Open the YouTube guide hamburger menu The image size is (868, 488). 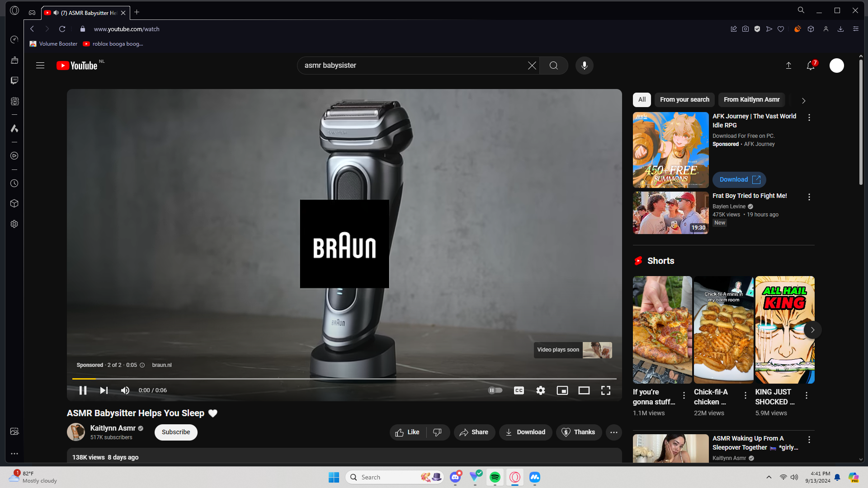[x=40, y=66]
